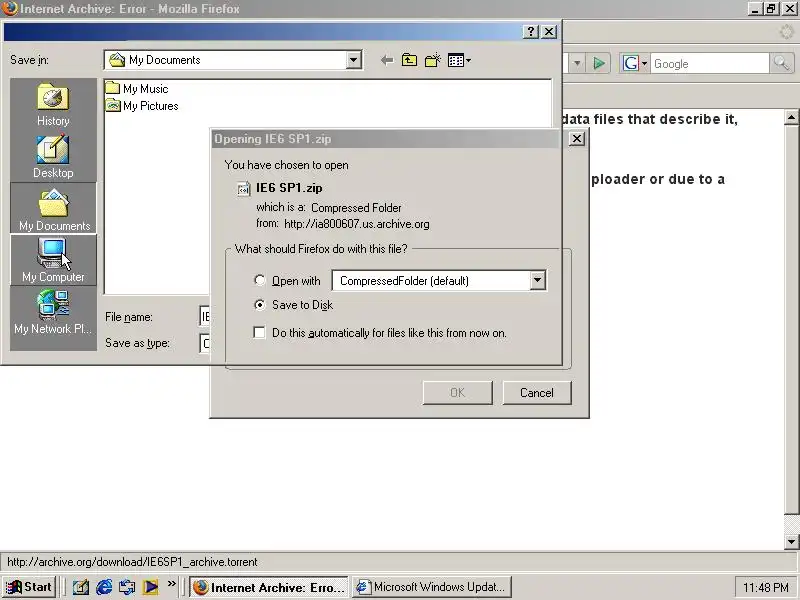Click Show Desktop quick launch icon
The height and width of the screenshot is (600, 800).
coord(81,587)
